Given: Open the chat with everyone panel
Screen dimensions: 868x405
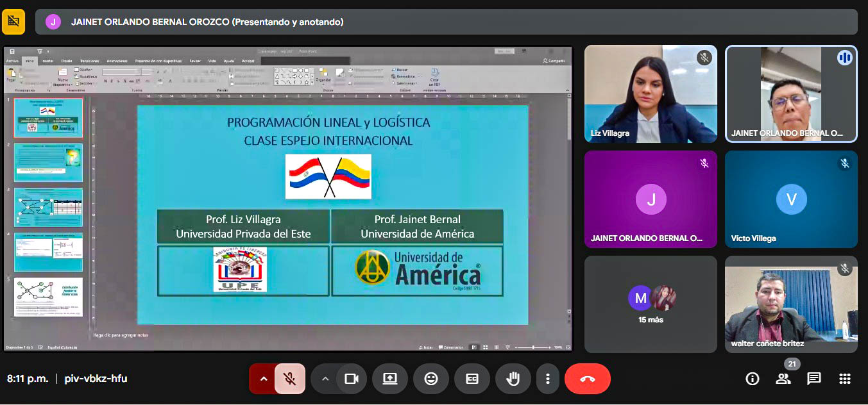Looking at the screenshot, I should click(x=814, y=379).
